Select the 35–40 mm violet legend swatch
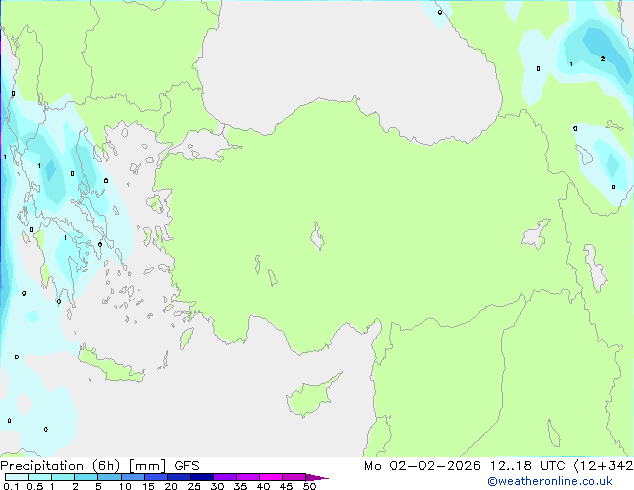634x490 pixels. point(248,477)
